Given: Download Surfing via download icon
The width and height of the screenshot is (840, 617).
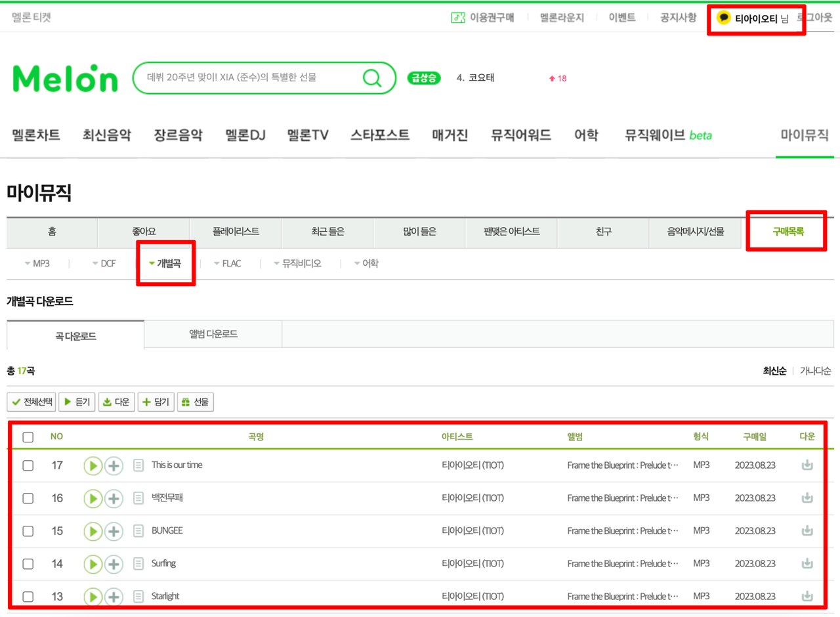Looking at the screenshot, I should click(807, 563).
